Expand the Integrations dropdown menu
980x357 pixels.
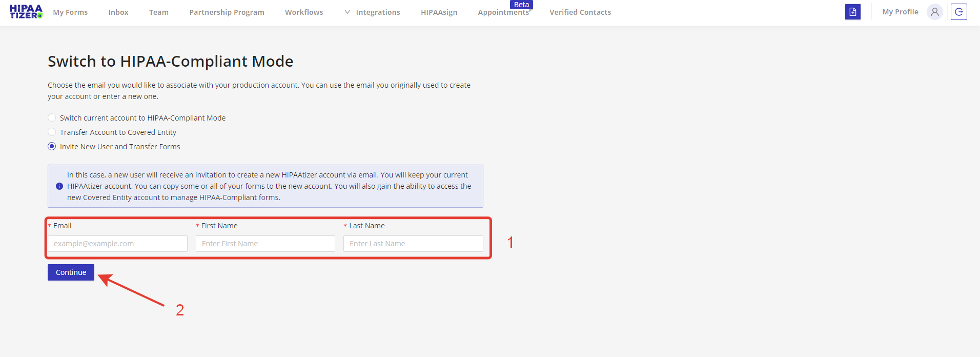(x=372, y=12)
